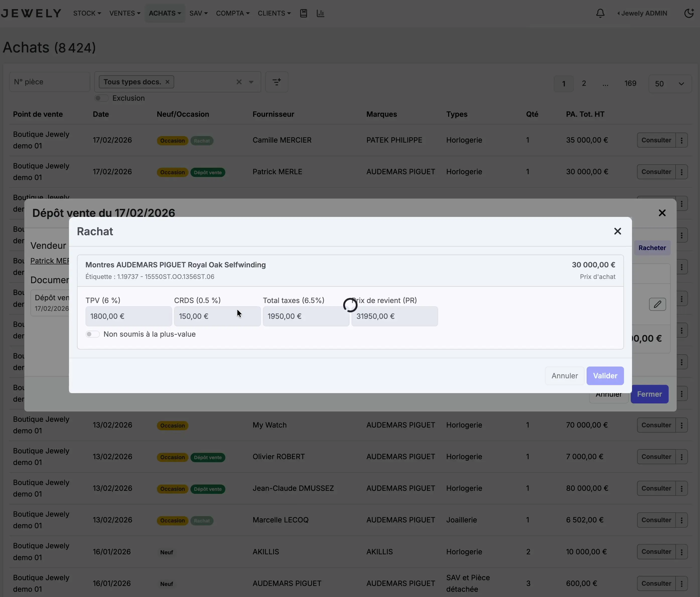This screenshot has width=700, height=597.
Task: Open the SAV menu
Action: tap(198, 13)
